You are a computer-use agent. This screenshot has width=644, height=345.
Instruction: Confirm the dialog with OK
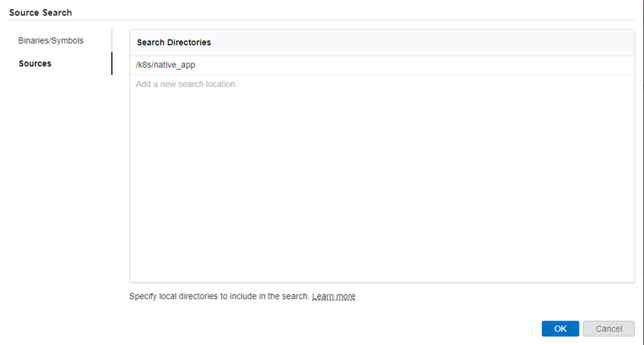pos(560,329)
